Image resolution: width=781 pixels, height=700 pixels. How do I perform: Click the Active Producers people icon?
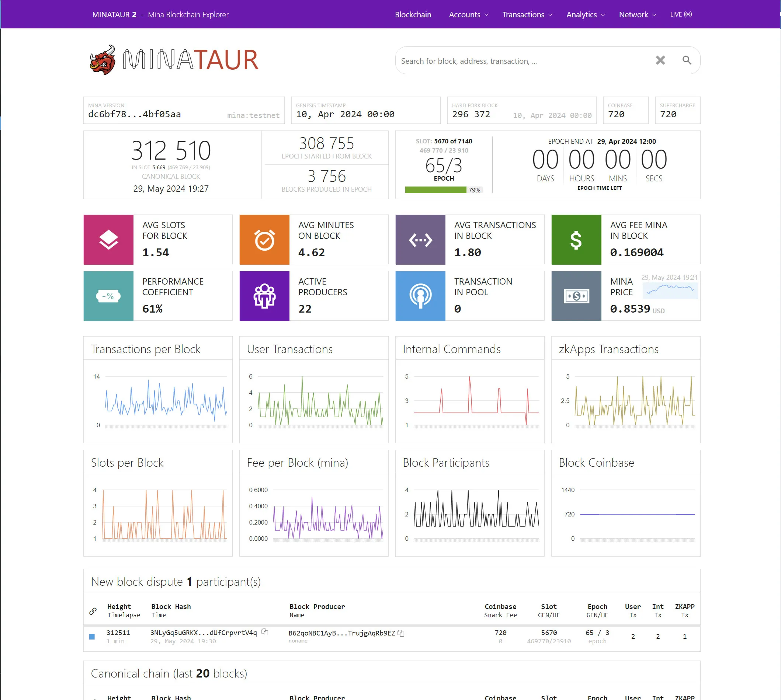tap(264, 296)
